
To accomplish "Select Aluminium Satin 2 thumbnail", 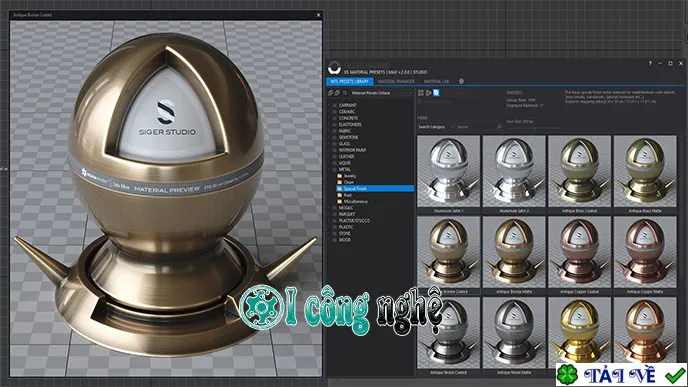I will [x=514, y=171].
